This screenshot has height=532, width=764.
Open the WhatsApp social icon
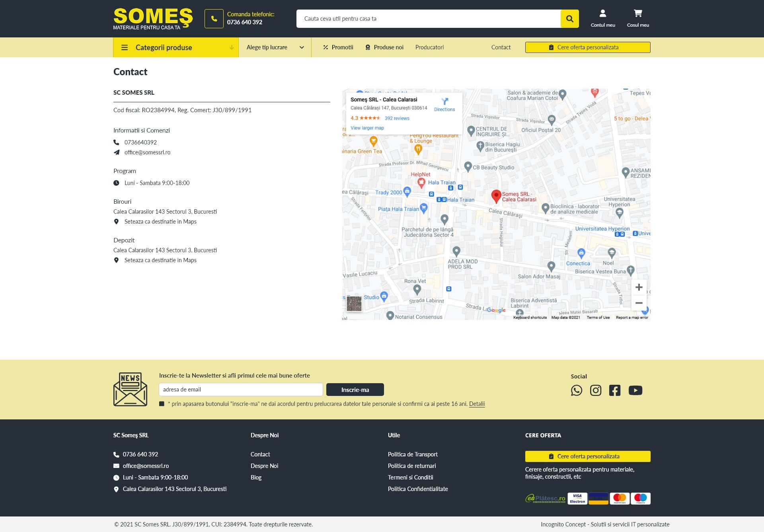click(576, 390)
